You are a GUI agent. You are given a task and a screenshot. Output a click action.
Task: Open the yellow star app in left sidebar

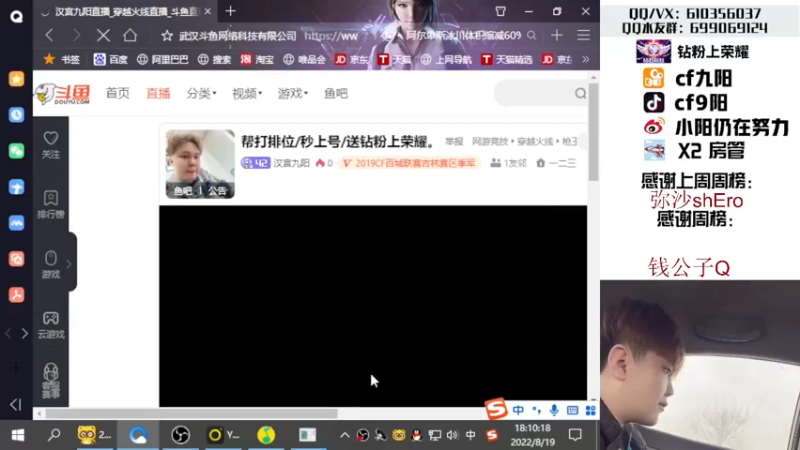[x=16, y=79]
